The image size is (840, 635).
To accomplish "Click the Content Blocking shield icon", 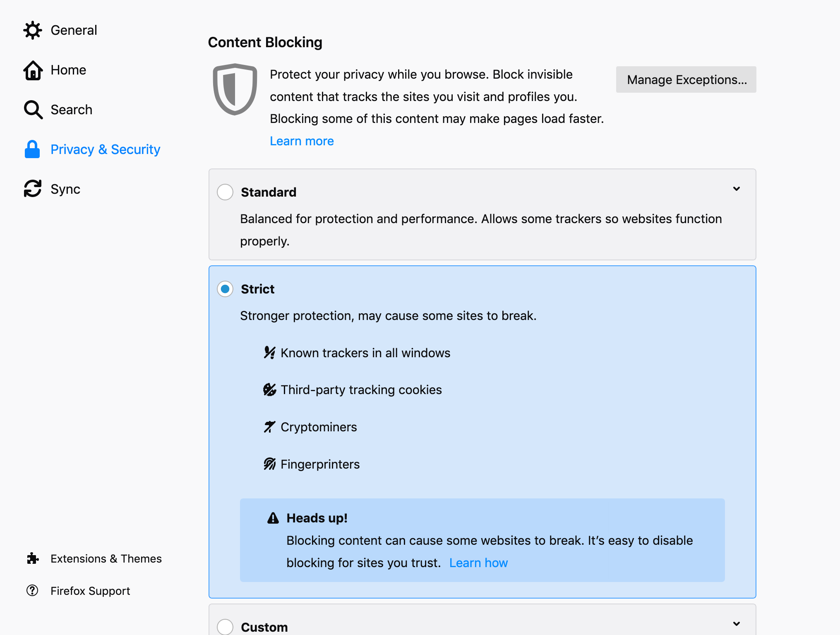I will [x=235, y=89].
